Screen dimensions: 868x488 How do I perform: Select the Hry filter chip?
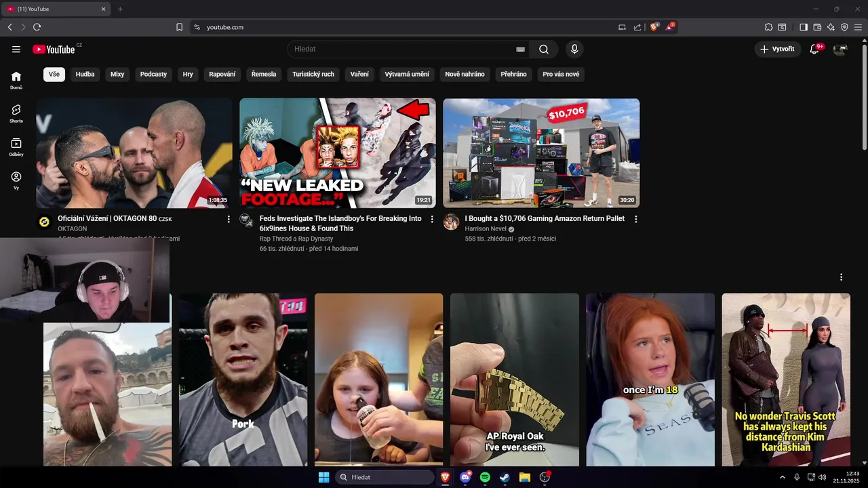tap(188, 74)
